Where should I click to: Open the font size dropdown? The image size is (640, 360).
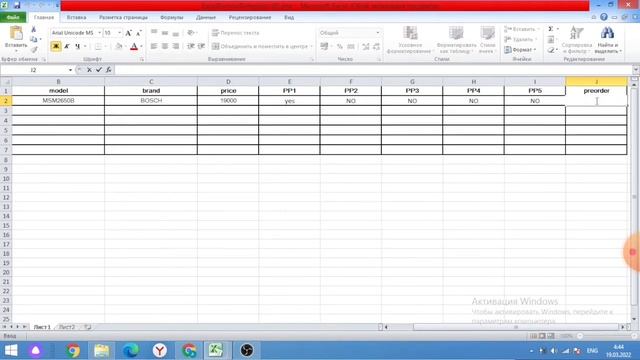(120, 33)
